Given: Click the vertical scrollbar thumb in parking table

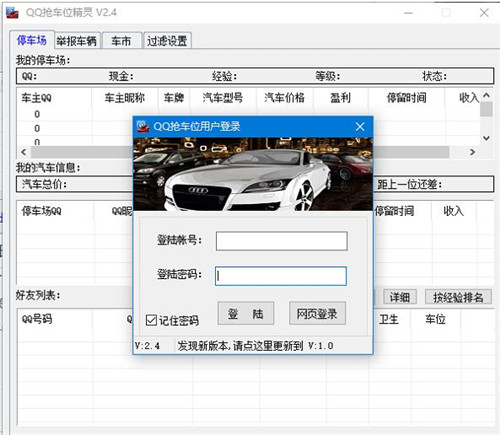Looking at the screenshot, I should point(486,109).
